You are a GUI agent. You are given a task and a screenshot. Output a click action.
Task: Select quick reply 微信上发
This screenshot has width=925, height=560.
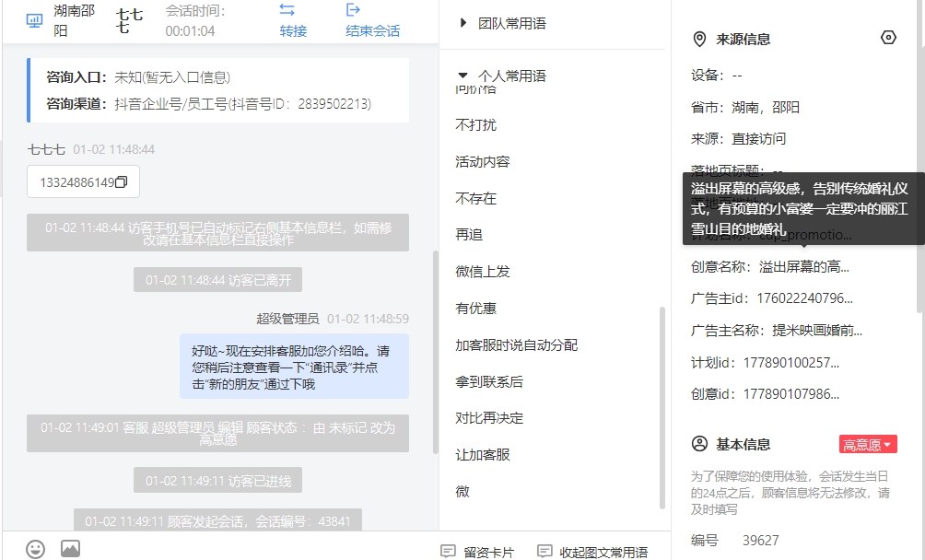point(483,271)
